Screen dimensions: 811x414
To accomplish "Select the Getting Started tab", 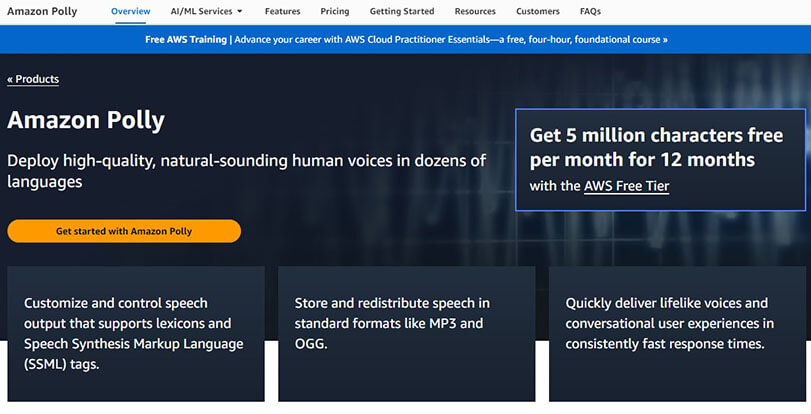I will [402, 11].
